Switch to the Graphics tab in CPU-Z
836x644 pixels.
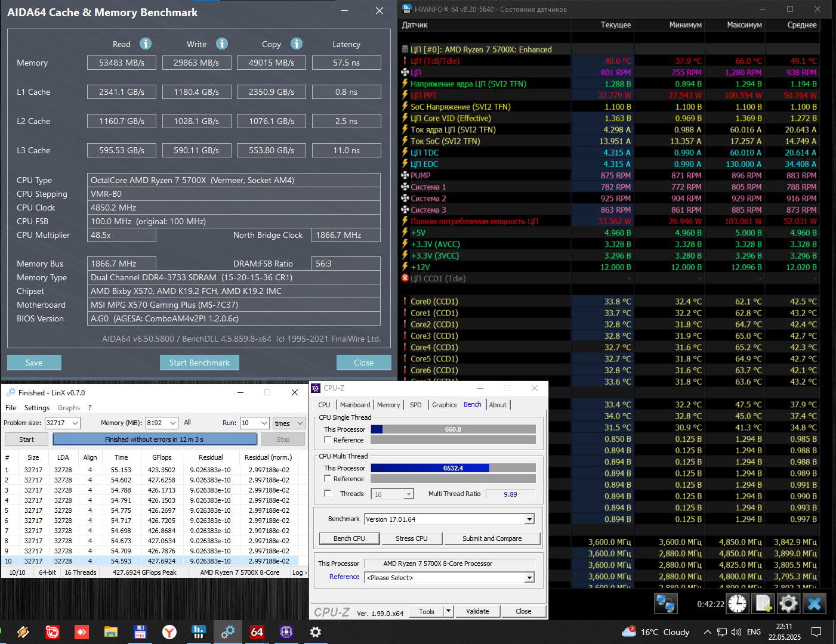tap(445, 405)
